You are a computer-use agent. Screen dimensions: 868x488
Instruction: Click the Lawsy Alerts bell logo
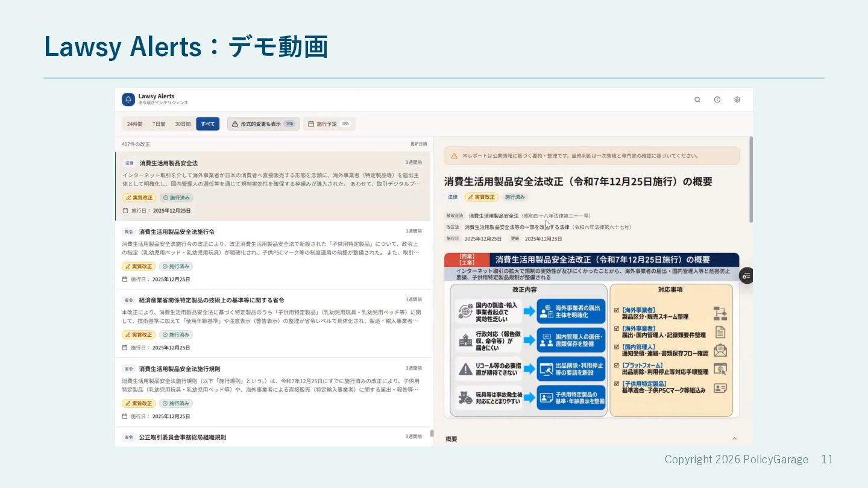click(128, 99)
